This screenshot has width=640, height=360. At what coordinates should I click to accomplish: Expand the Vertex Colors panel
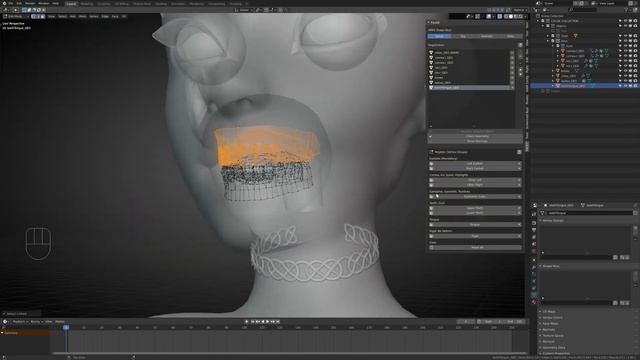(x=552, y=318)
